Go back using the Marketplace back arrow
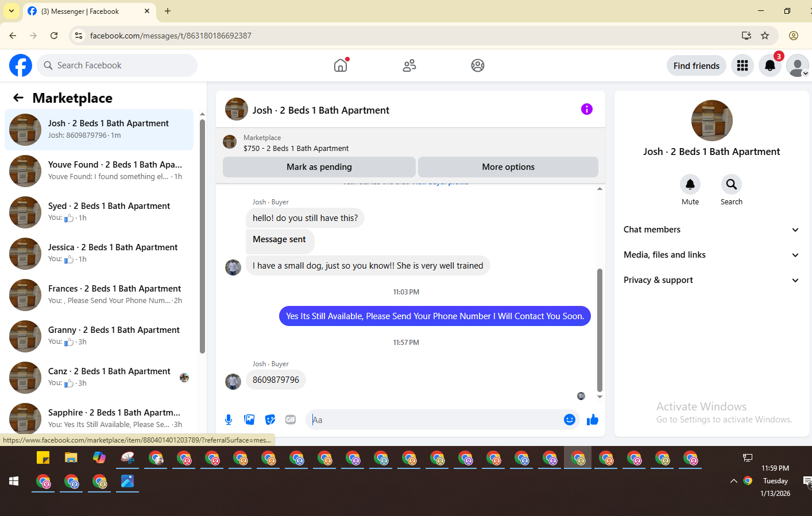The width and height of the screenshot is (812, 516). (x=18, y=98)
